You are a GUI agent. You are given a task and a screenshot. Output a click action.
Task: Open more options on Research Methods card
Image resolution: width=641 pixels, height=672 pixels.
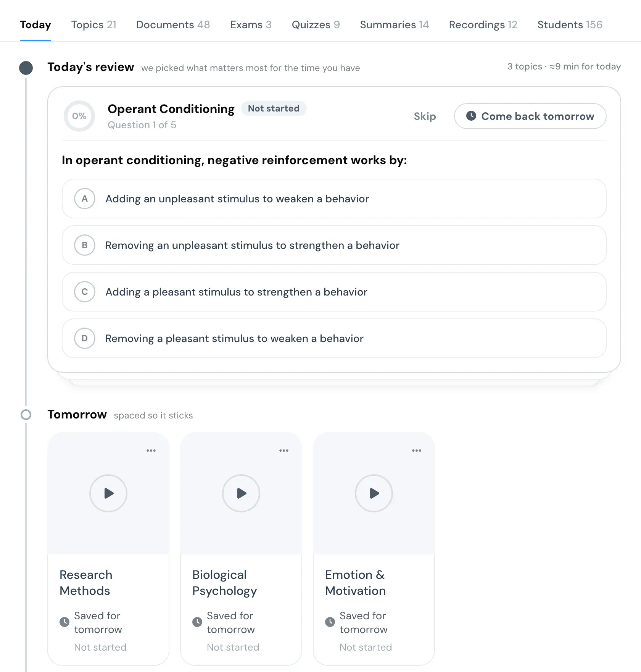click(x=151, y=451)
